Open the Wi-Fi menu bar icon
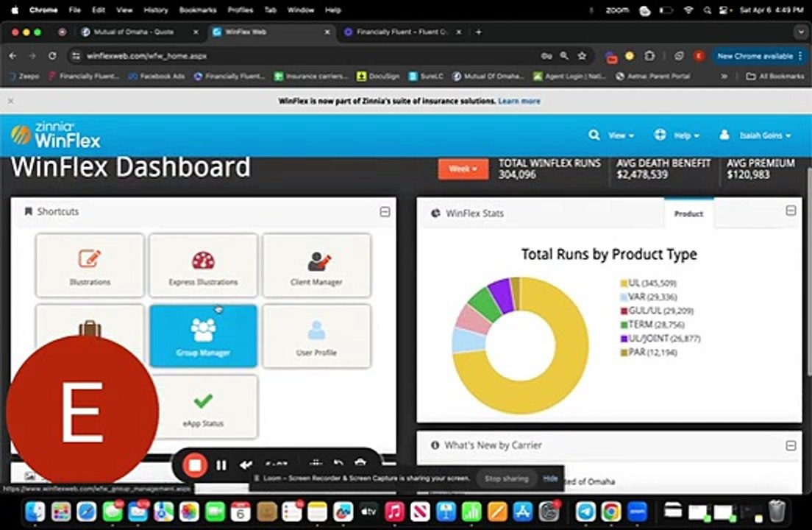Image resolution: width=812 pixels, height=530 pixels. click(688, 10)
